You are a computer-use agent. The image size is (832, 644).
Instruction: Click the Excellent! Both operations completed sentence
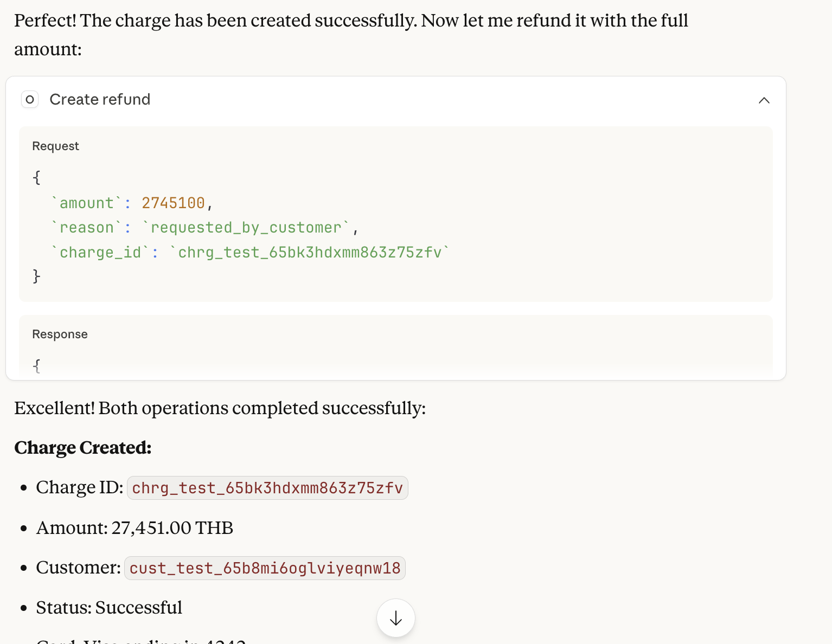click(x=220, y=408)
